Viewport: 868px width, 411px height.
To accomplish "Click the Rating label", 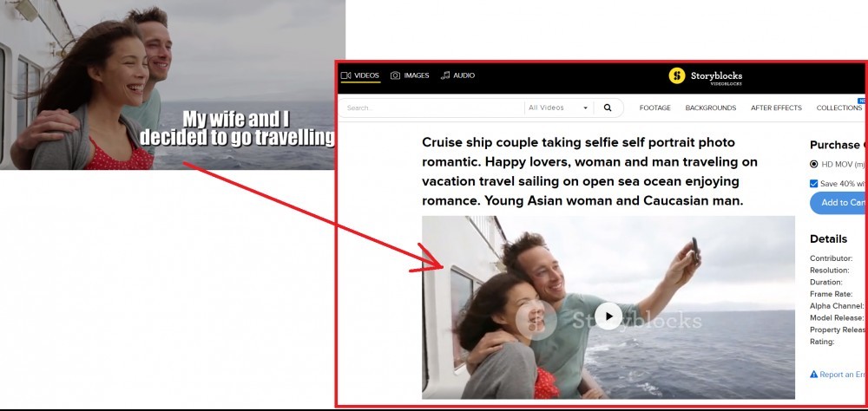I will [822, 342].
